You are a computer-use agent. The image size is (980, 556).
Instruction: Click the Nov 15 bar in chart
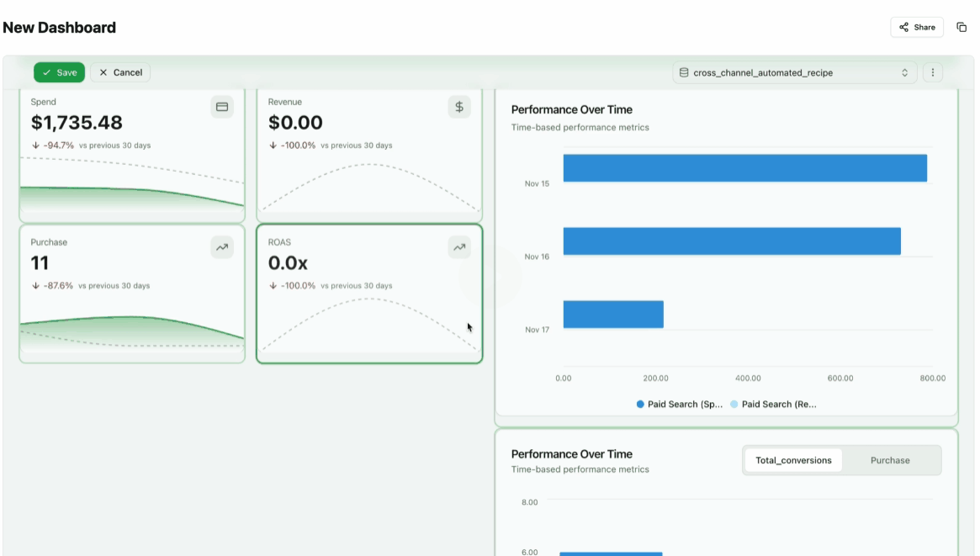tap(744, 168)
